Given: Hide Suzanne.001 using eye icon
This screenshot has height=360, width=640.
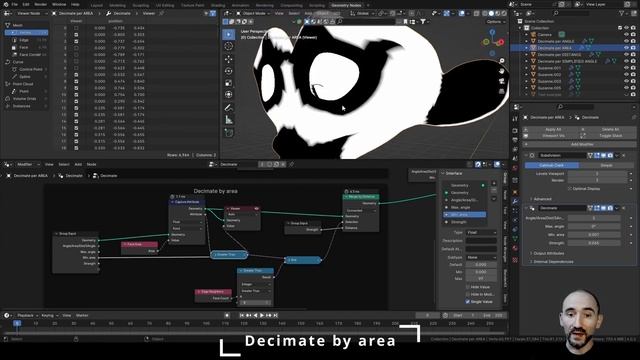Looking at the screenshot, I should [x=626, y=68].
